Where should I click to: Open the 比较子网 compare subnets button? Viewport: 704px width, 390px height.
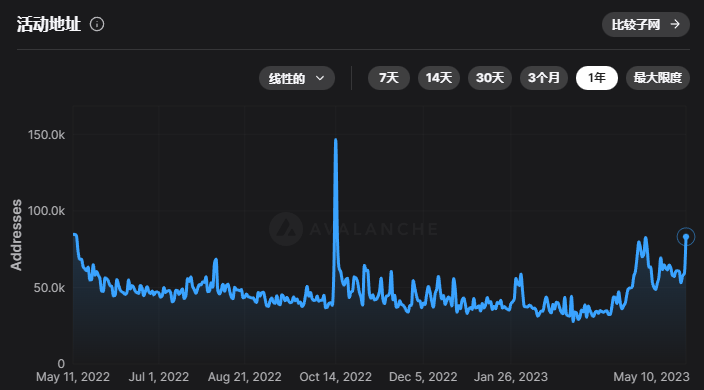point(646,25)
